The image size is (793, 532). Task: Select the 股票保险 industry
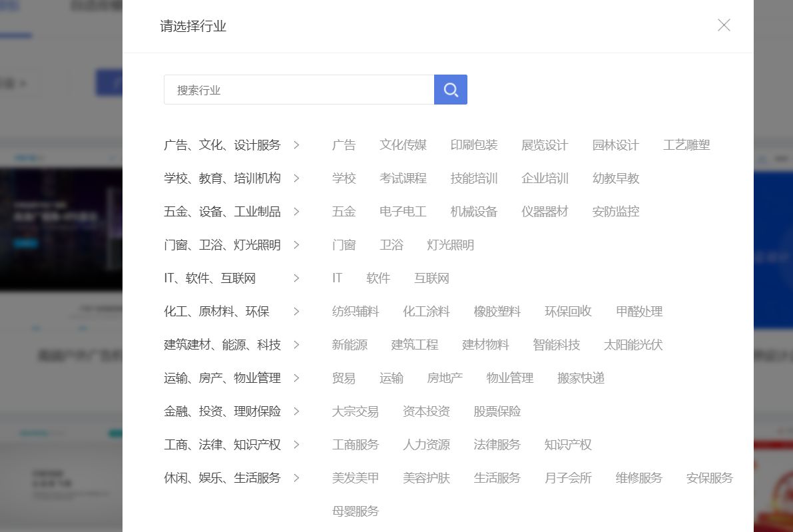tap(497, 411)
